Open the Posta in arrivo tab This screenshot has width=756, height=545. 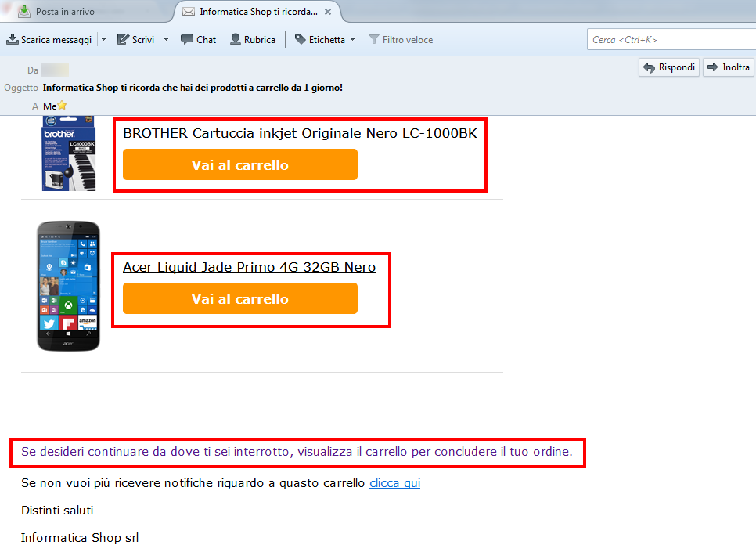point(65,12)
